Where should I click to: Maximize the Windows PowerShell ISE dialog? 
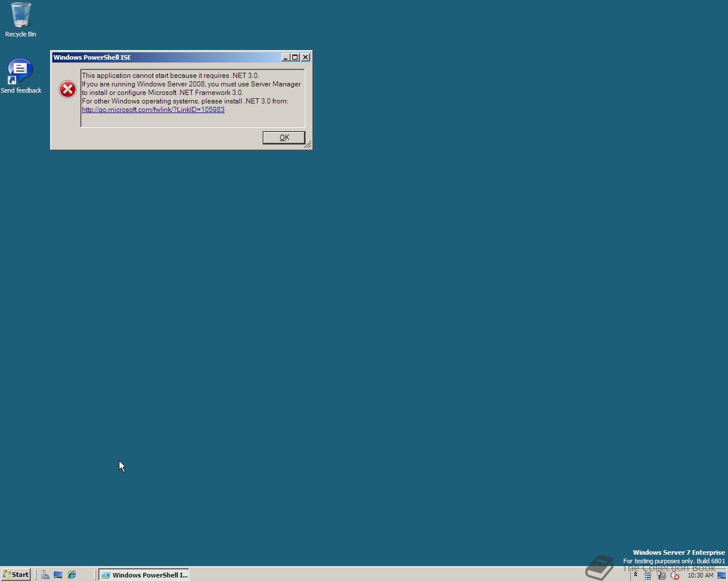295,57
